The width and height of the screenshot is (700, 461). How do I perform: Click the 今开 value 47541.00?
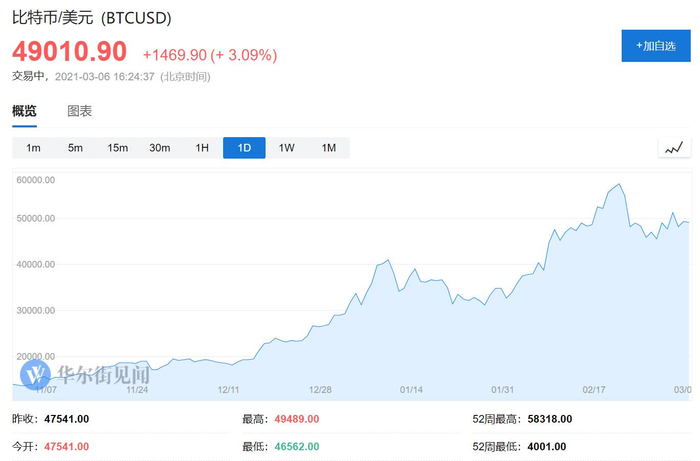click(x=64, y=446)
